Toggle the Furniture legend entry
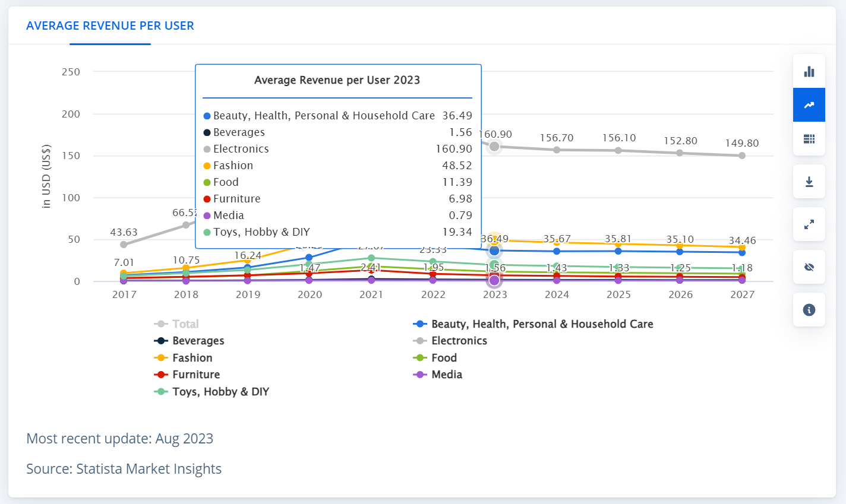Image resolution: width=846 pixels, height=504 pixels. 187,375
